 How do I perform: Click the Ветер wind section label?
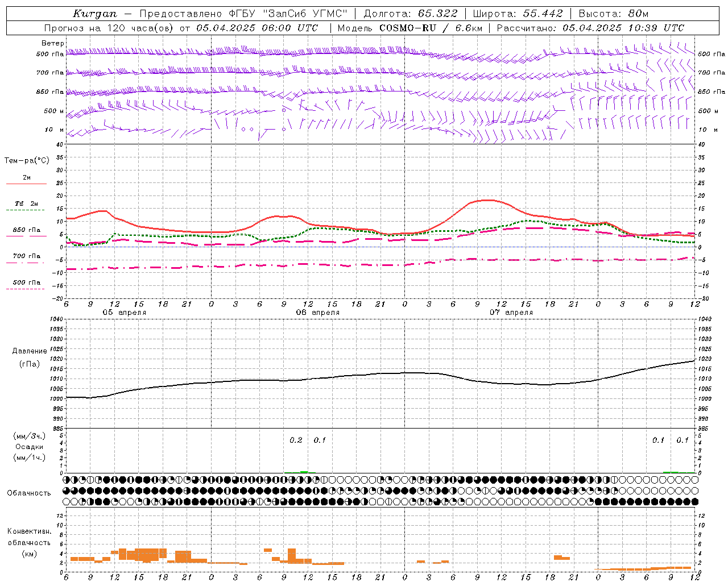pos(52,43)
